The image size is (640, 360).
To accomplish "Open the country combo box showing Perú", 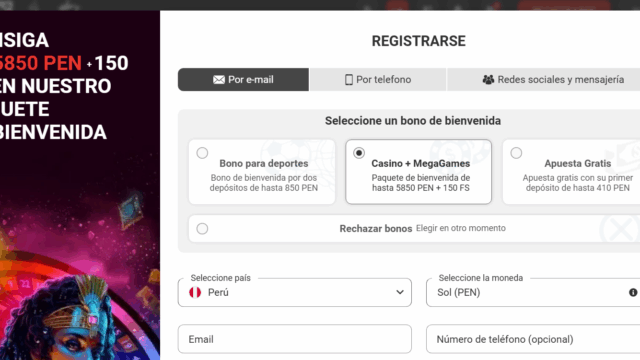I will tap(295, 292).
